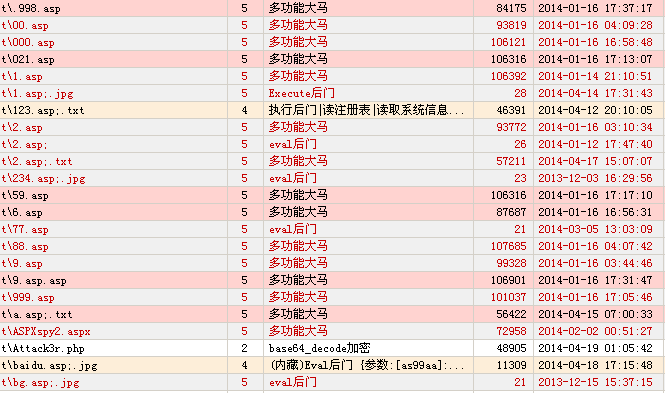Screen dimensions: 665x393
Task: Click size value 87687
Action: (511, 212)
